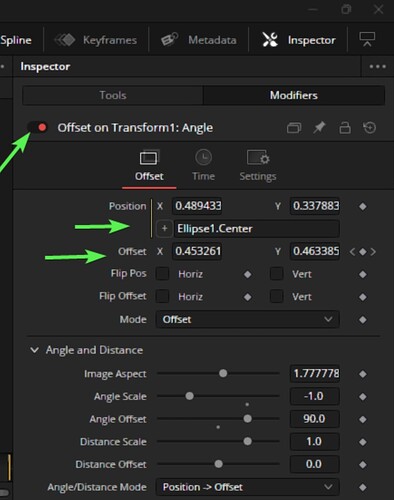Check Flip Pos Horiz checkbox
Screen dimensions: 394x500
click(162, 274)
